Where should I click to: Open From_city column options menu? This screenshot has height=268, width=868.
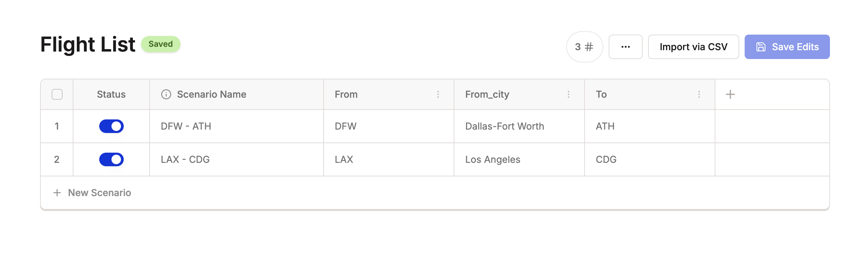pyautogui.click(x=568, y=94)
